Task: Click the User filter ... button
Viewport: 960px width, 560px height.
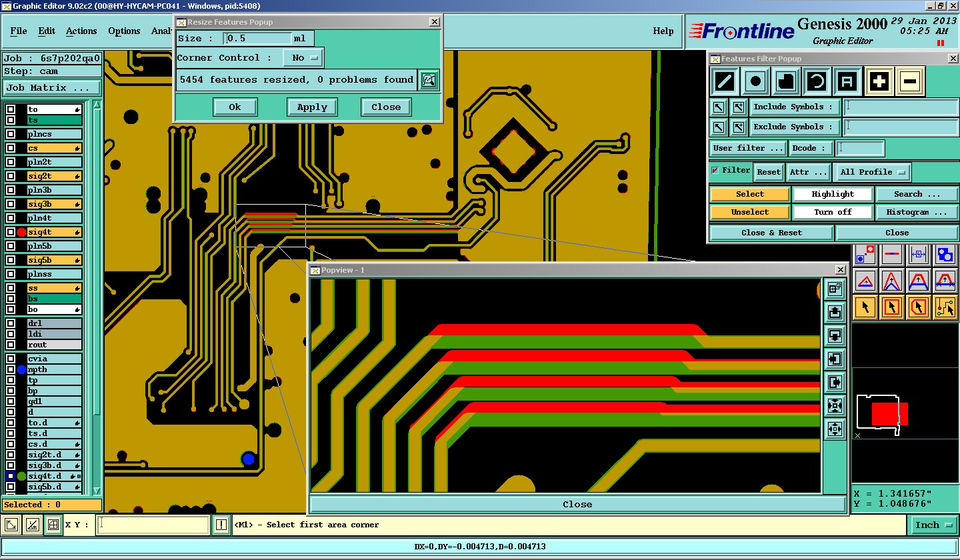Action: click(748, 148)
